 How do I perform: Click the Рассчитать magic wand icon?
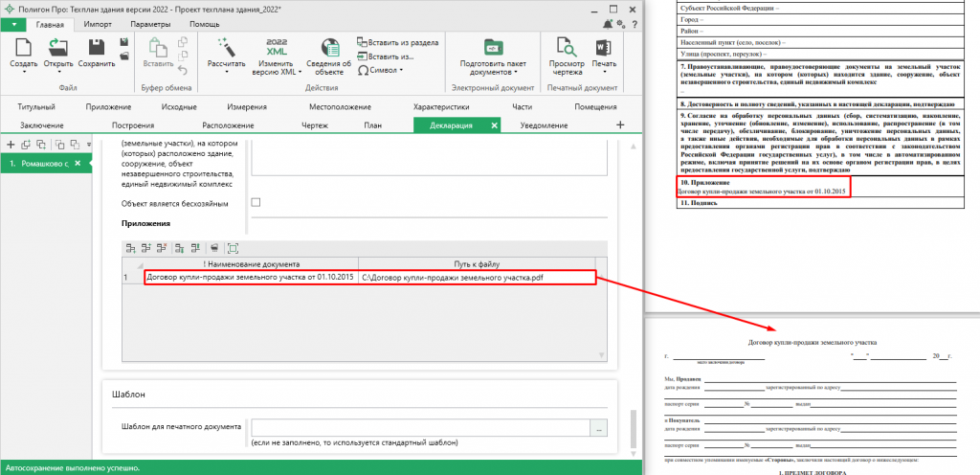[226, 47]
